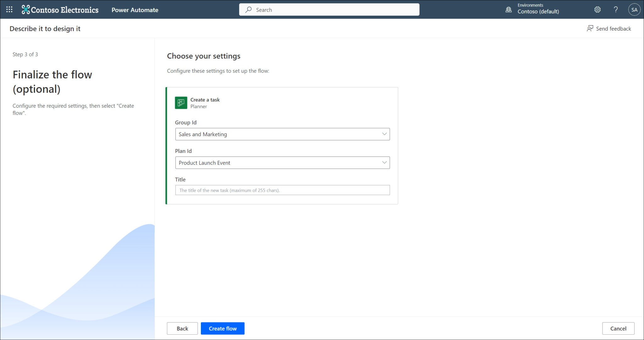Open the Plan Id dropdown
The width and height of the screenshot is (644, 340).
tap(282, 163)
